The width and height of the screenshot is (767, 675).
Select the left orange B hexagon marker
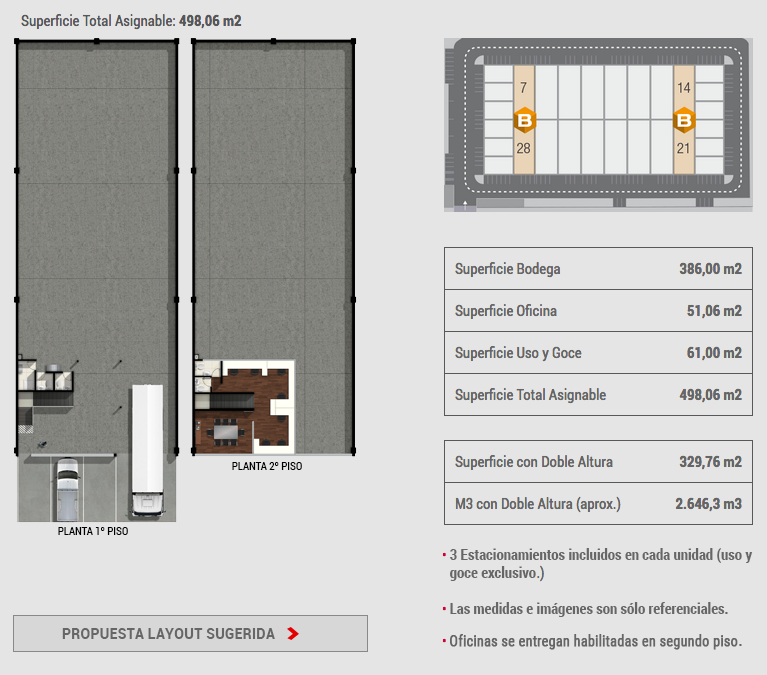click(x=524, y=121)
